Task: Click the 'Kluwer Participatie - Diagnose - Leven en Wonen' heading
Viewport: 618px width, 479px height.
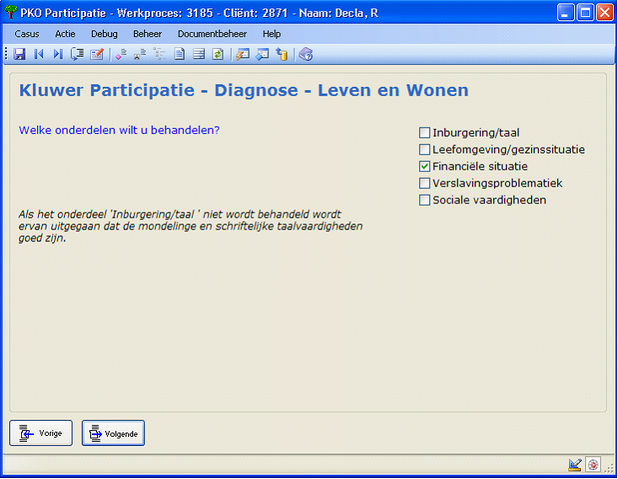Action: (x=244, y=90)
